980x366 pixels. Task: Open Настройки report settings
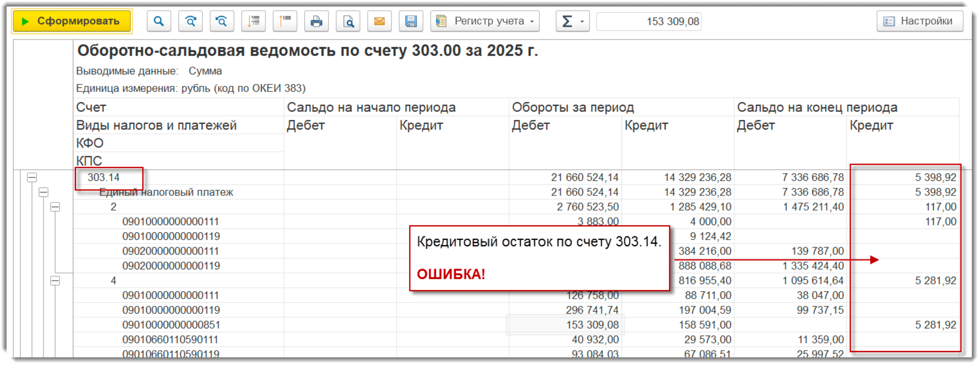[x=920, y=21]
